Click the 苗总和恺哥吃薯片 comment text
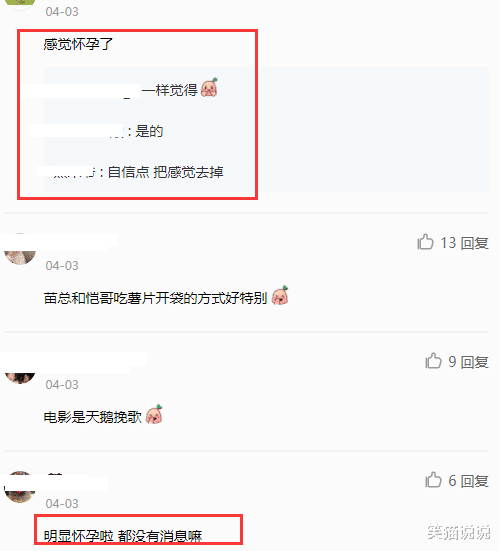 [x=156, y=298]
